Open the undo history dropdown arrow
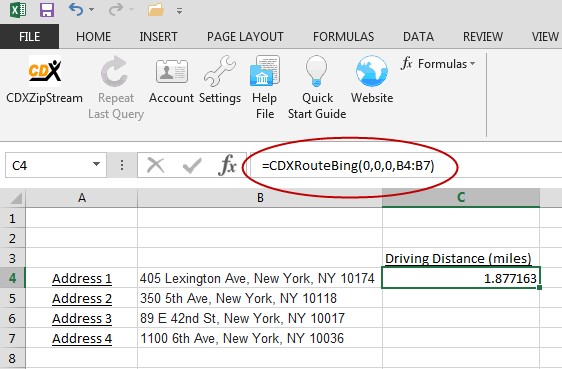The height and width of the screenshot is (369, 562). pyautogui.click(x=91, y=10)
